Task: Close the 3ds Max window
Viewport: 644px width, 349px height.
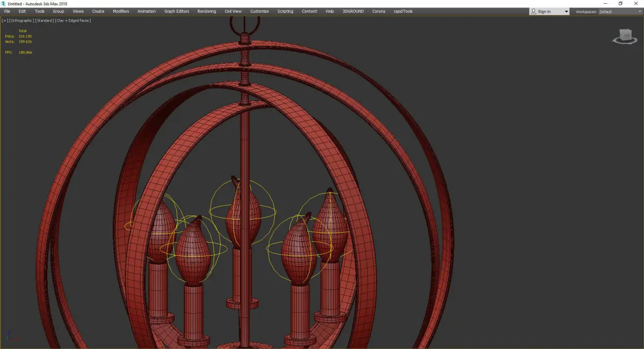Action: (635, 3)
